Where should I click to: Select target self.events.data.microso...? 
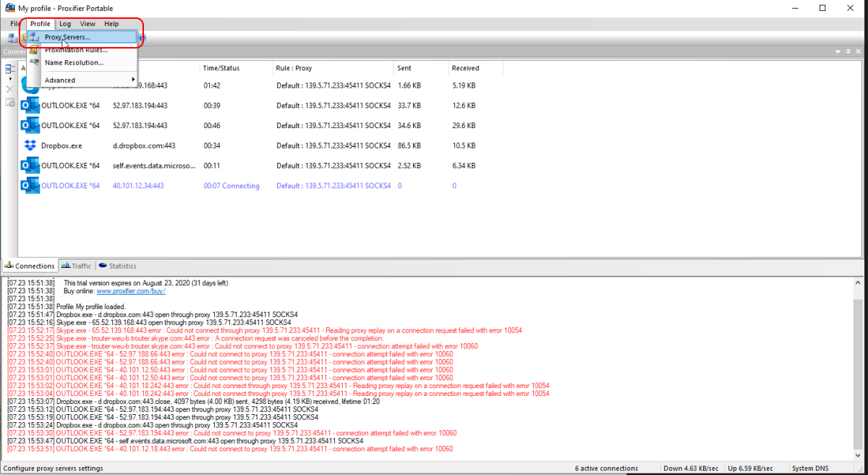[x=154, y=166]
